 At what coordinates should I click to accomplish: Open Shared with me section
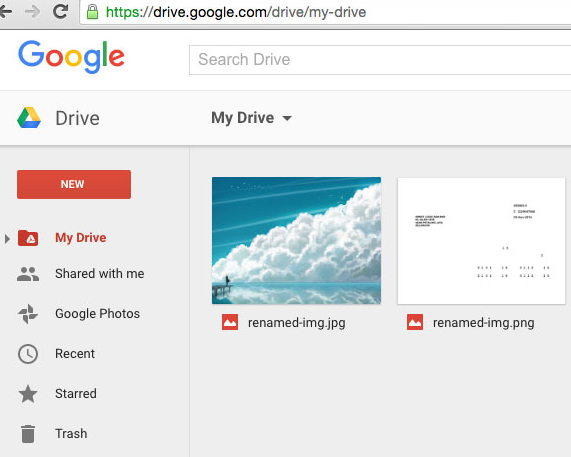(99, 273)
